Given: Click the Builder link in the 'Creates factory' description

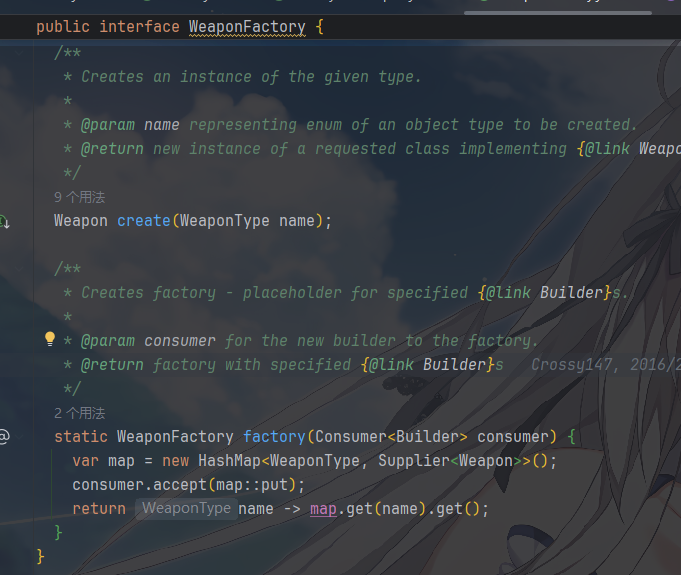Looking at the screenshot, I should point(573,293).
